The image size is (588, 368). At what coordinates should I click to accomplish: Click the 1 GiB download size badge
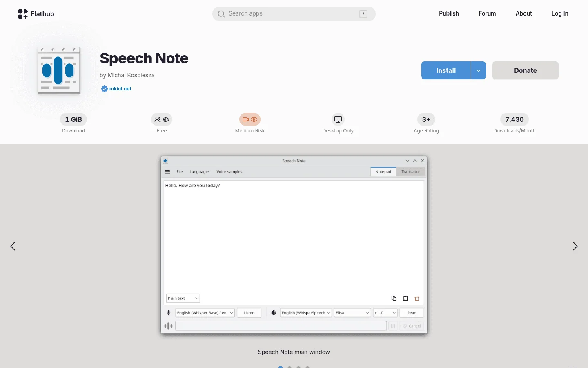(73, 119)
